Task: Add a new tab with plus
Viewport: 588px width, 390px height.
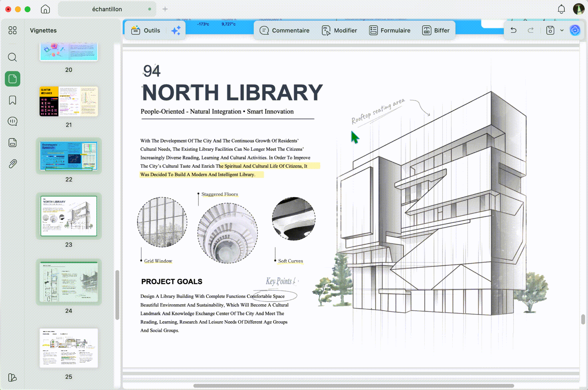Action: pos(165,9)
